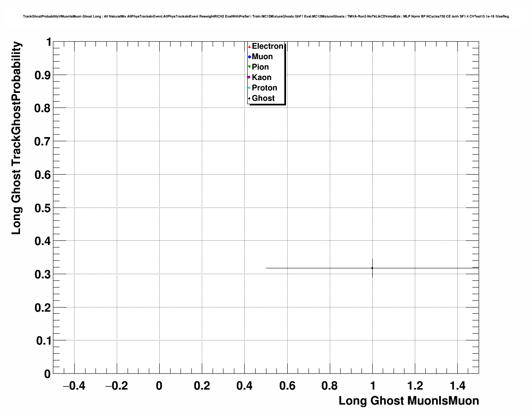532x415 pixels.
Task: Click the x-axis label 1.2
Action: click(x=415, y=386)
